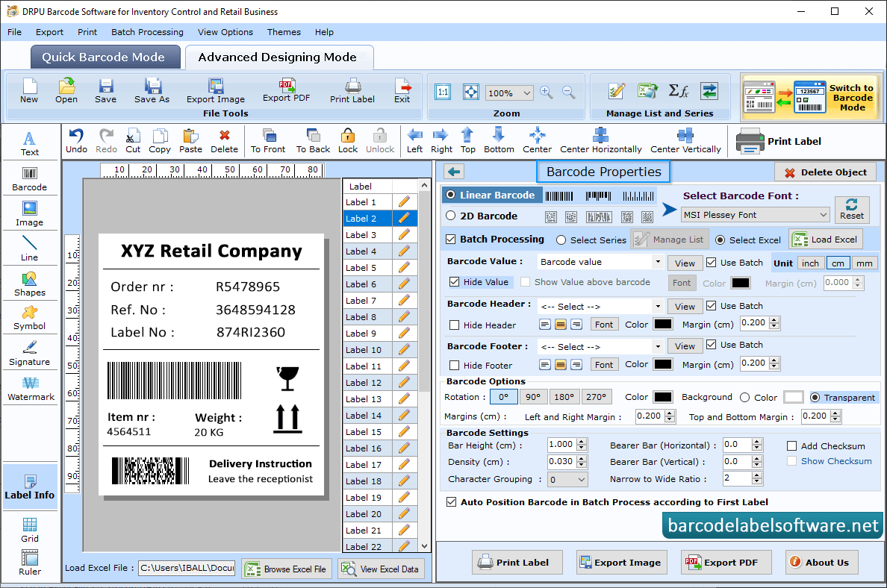Open the View Options menu
The height and width of the screenshot is (588, 887).
click(225, 32)
